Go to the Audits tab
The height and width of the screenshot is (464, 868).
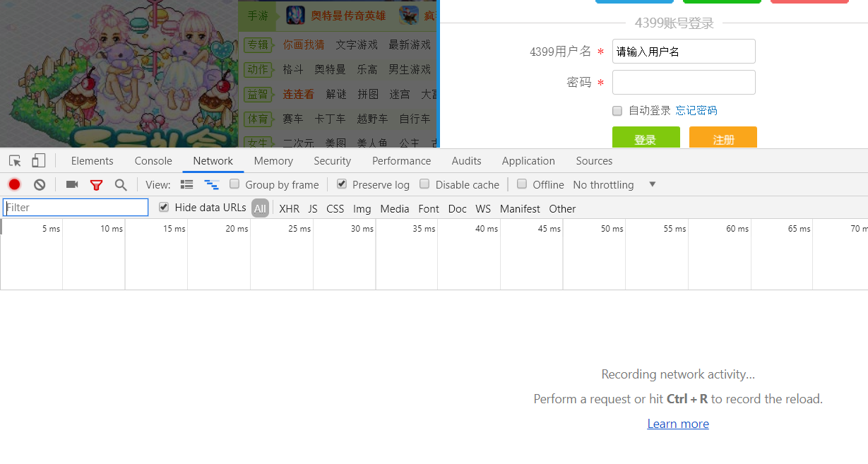point(467,161)
